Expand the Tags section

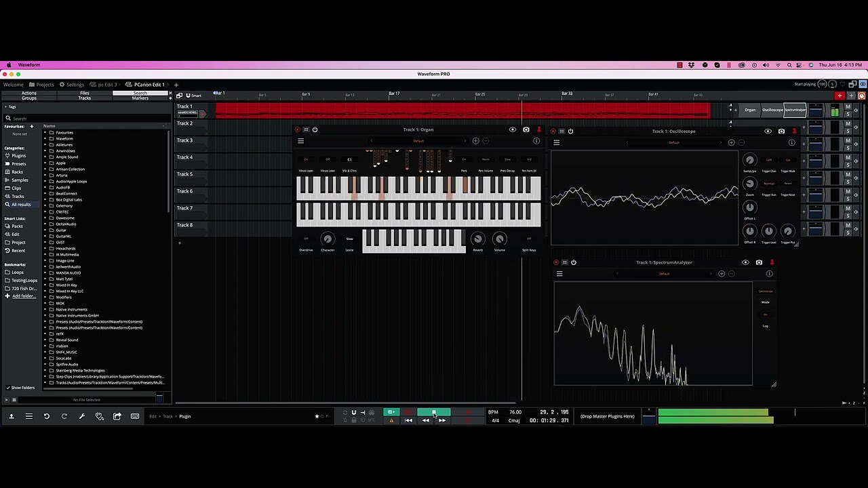5,107
